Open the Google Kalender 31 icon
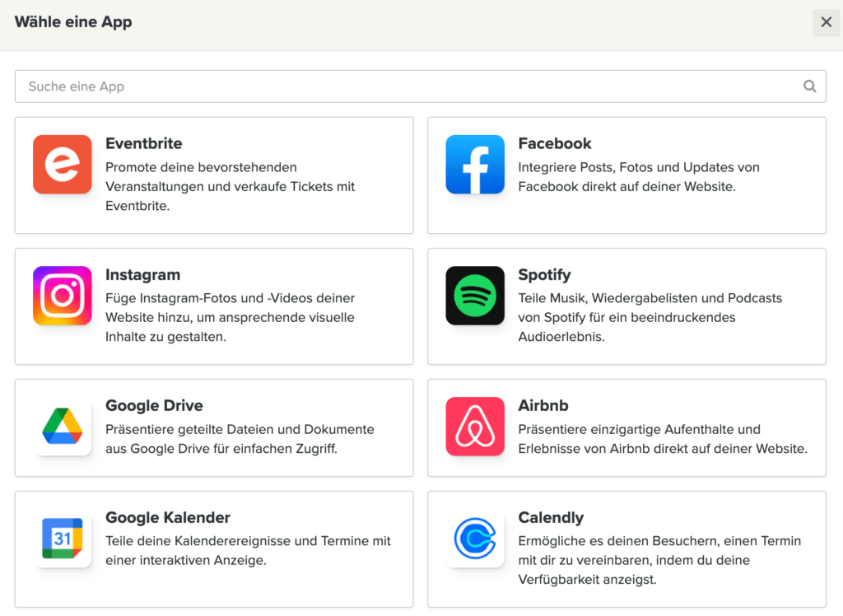843x616 pixels. coord(63,538)
